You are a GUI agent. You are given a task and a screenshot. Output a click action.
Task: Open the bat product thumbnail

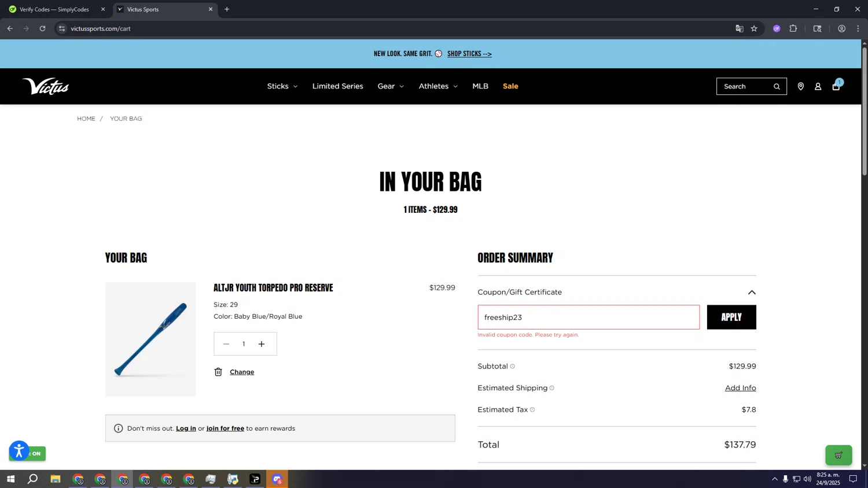point(150,339)
